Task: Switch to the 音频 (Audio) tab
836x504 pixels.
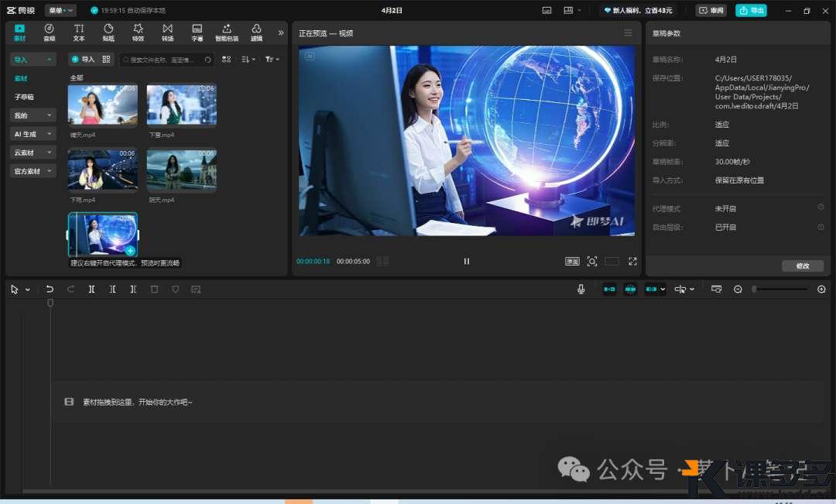Action: pyautogui.click(x=49, y=33)
